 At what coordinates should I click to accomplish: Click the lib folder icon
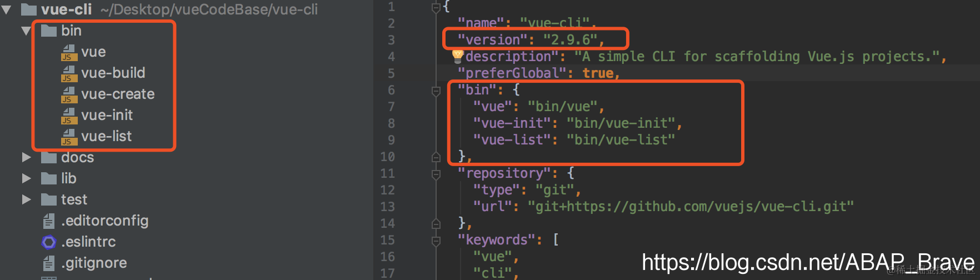[49, 178]
